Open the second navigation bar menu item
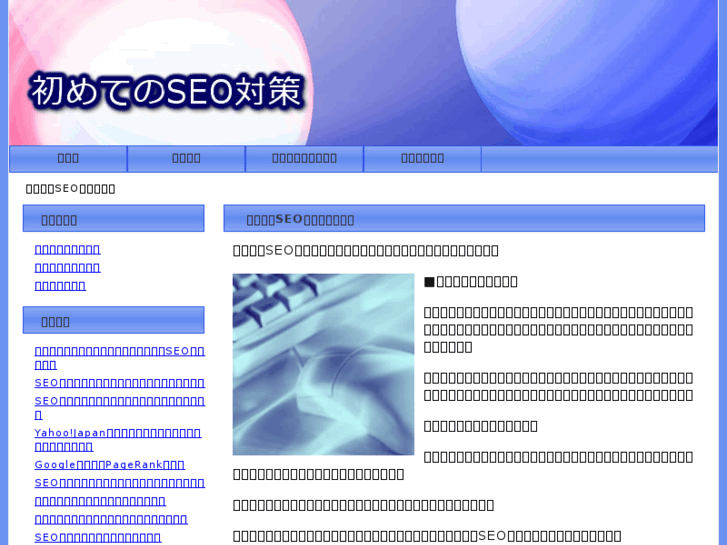 (x=186, y=159)
